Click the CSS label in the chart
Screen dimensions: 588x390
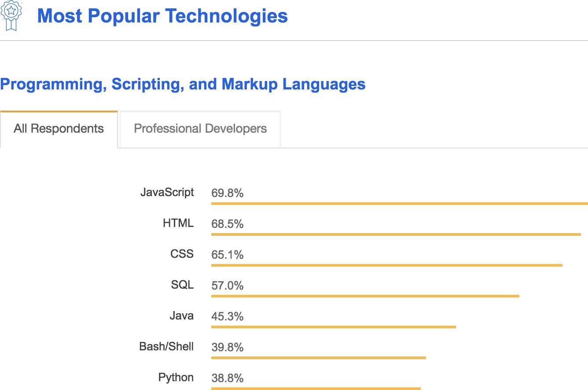click(182, 254)
